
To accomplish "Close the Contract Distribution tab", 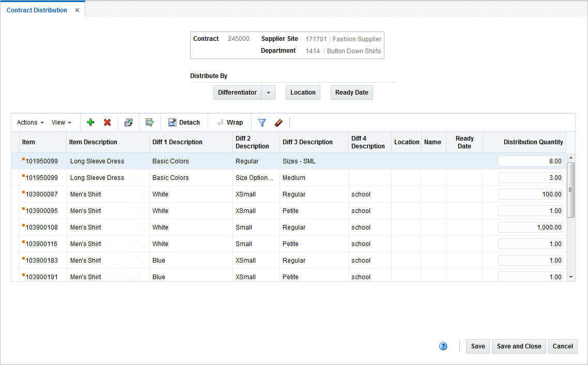I will pyautogui.click(x=77, y=9).
